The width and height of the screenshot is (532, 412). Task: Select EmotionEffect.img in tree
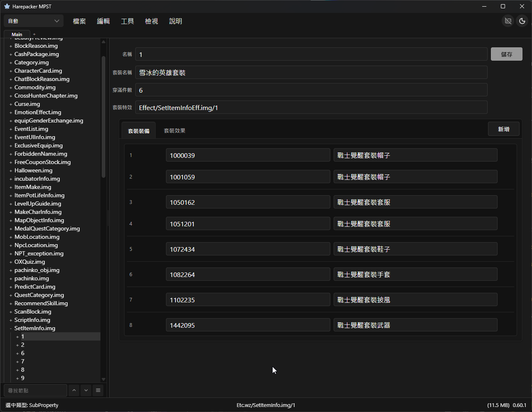[x=38, y=112]
